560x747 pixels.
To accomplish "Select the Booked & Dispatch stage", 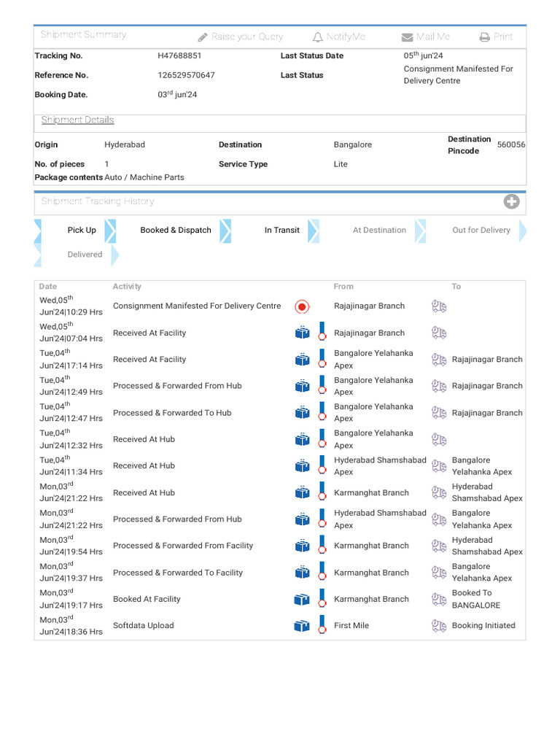I will tap(176, 231).
